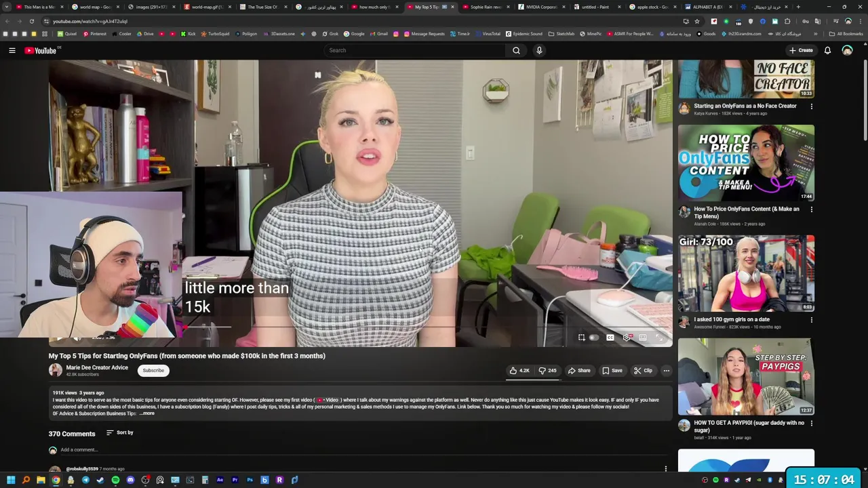Open the Create dropdown button
This screenshot has height=488, width=868.
click(801, 50)
